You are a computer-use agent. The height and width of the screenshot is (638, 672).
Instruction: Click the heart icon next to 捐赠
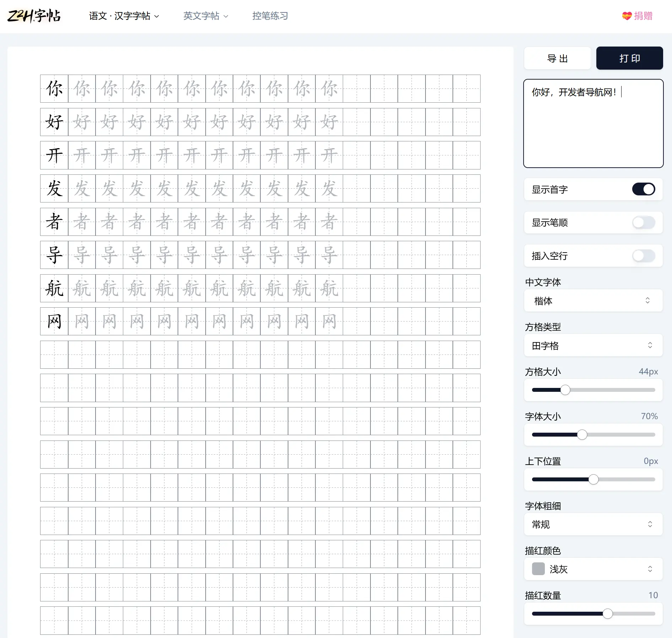[x=627, y=16]
